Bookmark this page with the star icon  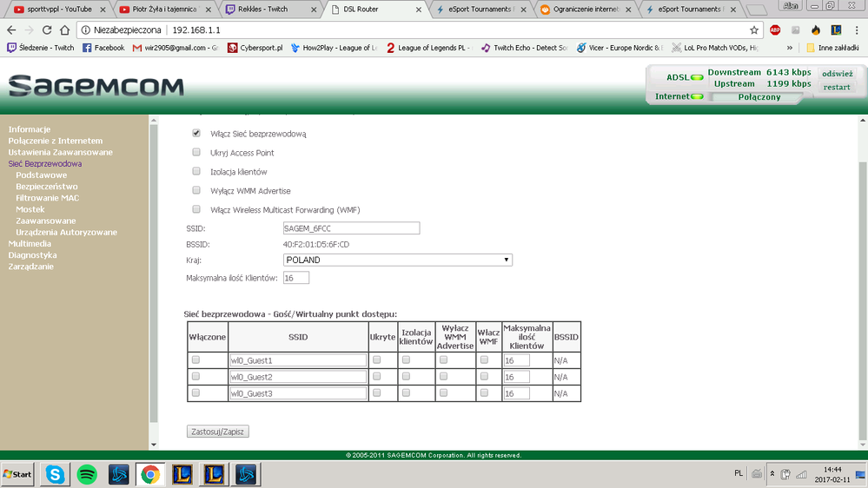(754, 30)
